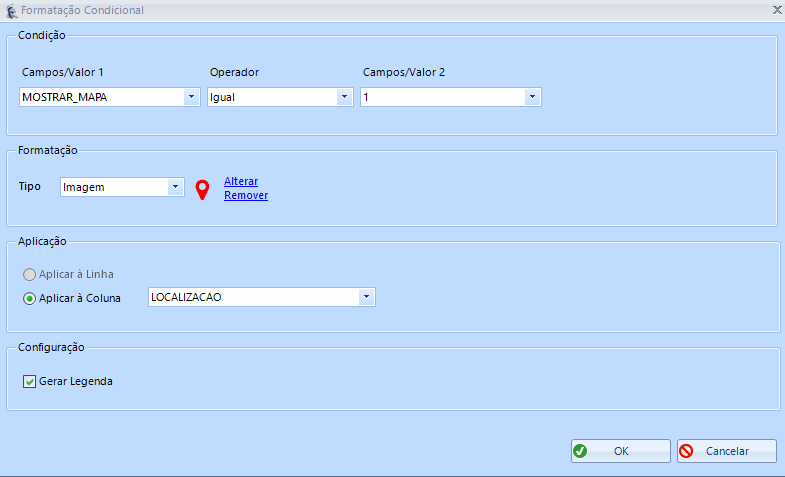Image resolution: width=785 pixels, height=477 pixels.
Task: Open the Operador dropdown showing Igual
Action: pyautogui.click(x=344, y=97)
